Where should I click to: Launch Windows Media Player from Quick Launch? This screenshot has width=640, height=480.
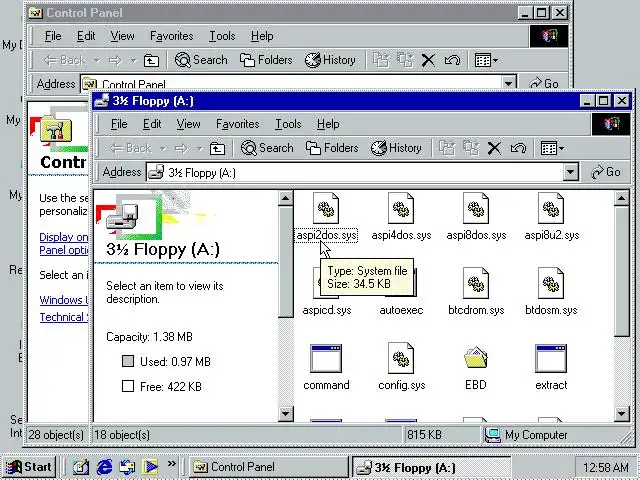pyautogui.click(x=150, y=467)
